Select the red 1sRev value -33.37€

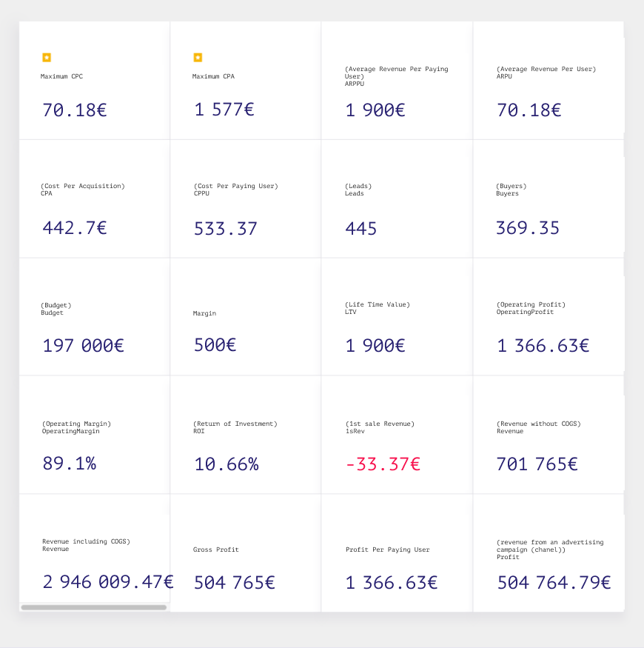click(x=383, y=464)
